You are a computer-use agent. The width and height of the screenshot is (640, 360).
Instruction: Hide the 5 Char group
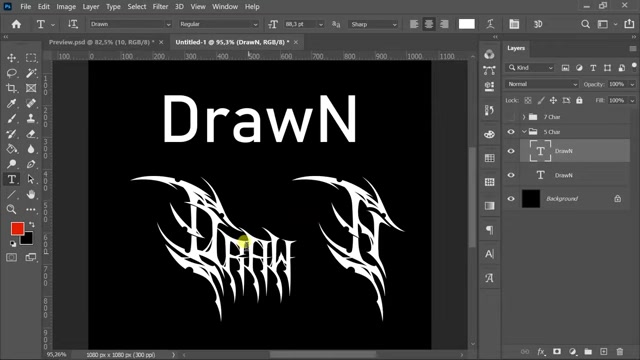pos(511,132)
